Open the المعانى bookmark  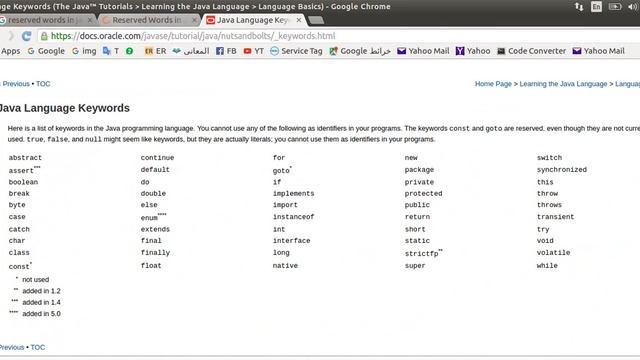[191, 51]
